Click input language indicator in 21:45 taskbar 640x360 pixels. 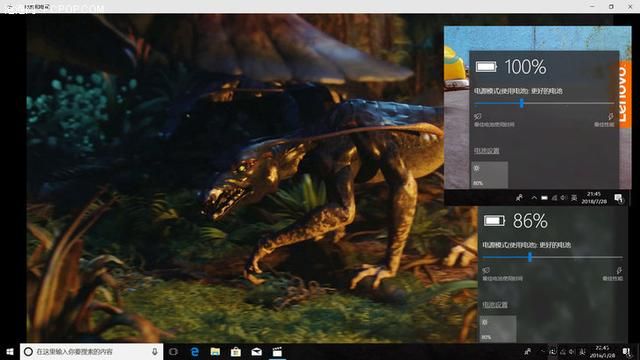coord(574,198)
